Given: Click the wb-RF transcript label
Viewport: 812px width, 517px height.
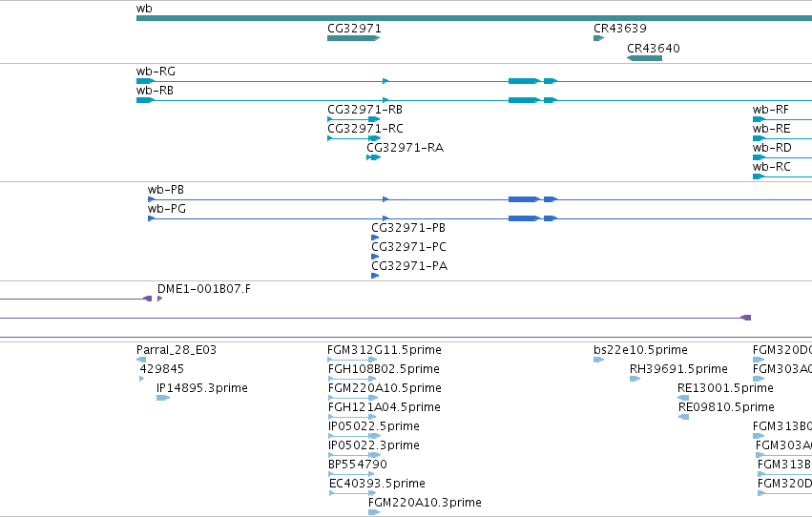Looking at the screenshot, I should coord(771,110).
